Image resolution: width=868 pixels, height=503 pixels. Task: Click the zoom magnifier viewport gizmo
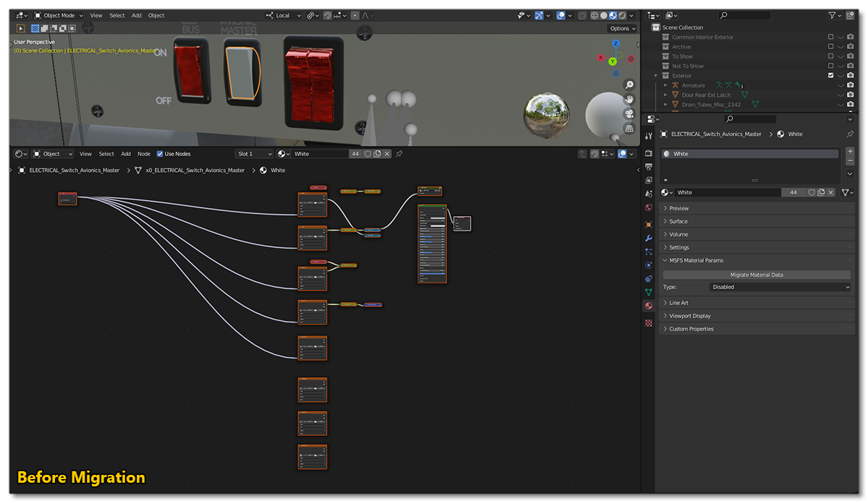[629, 85]
